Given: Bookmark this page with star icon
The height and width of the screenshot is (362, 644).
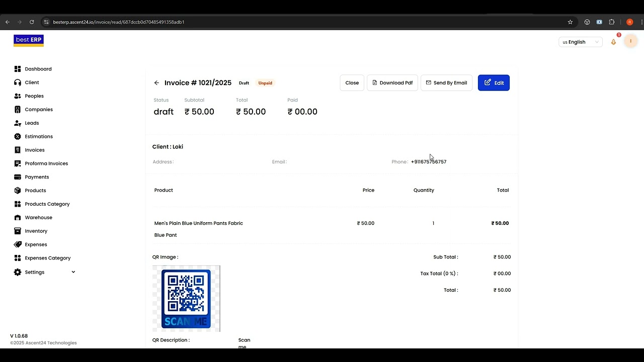Looking at the screenshot, I should (x=570, y=22).
